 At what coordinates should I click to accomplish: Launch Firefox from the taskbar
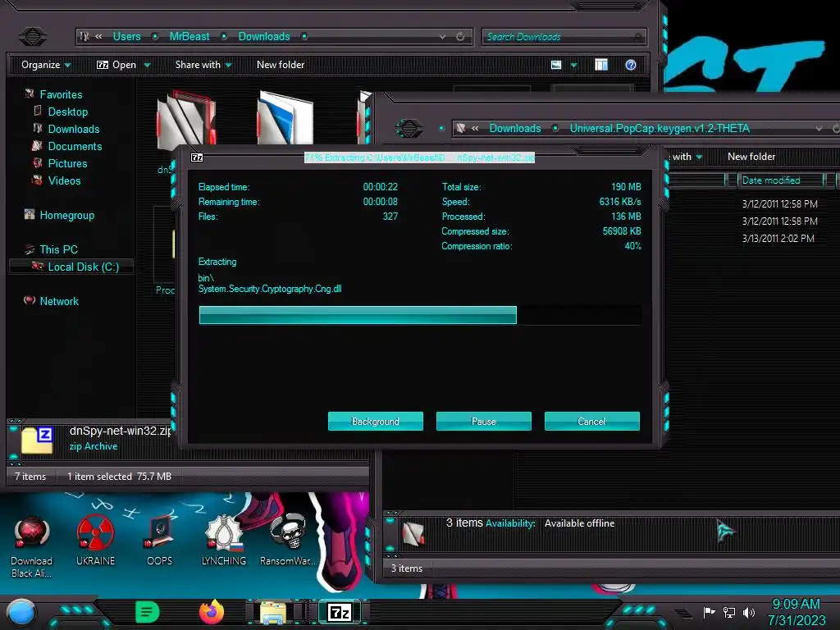(211, 612)
